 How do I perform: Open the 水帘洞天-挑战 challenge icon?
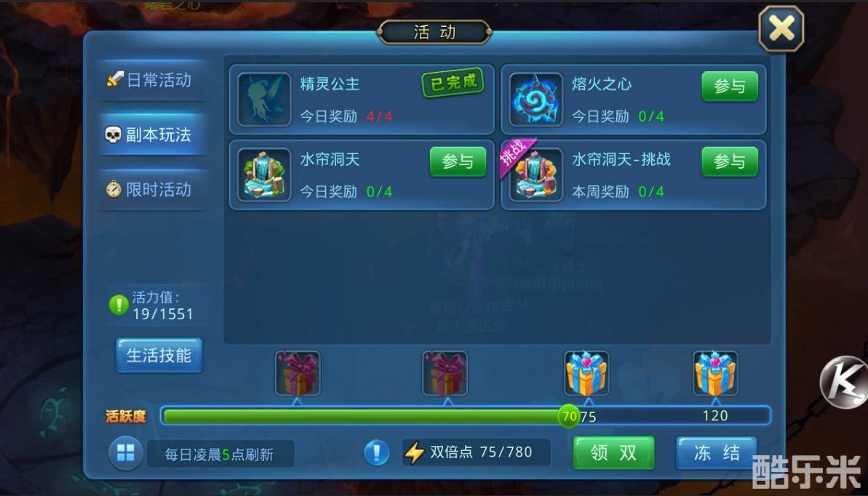pos(535,175)
